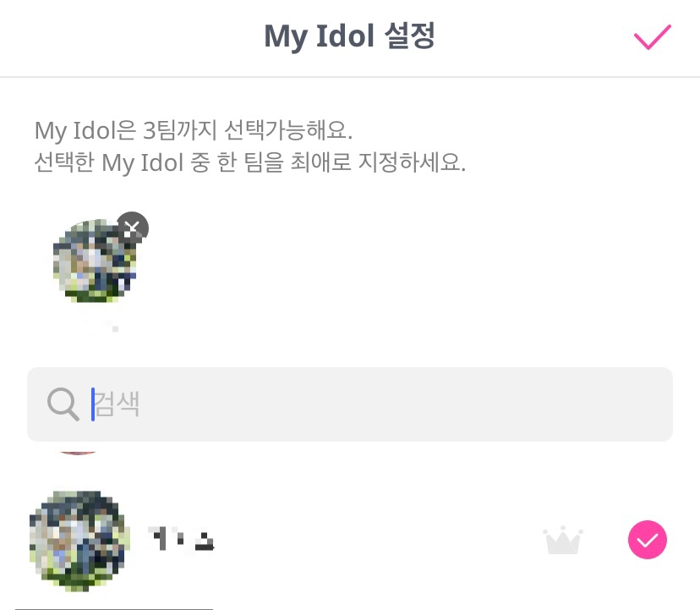Open the idol avatar in list row
The height and width of the screenshot is (610, 700).
[x=79, y=540]
